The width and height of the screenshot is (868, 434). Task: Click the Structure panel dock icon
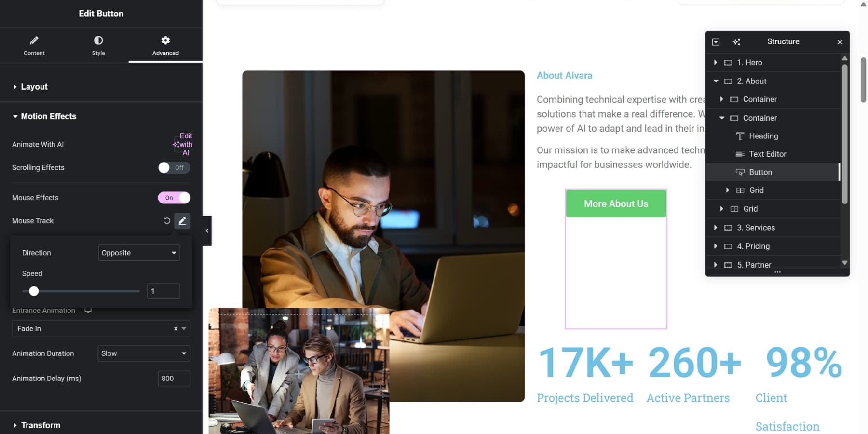716,42
